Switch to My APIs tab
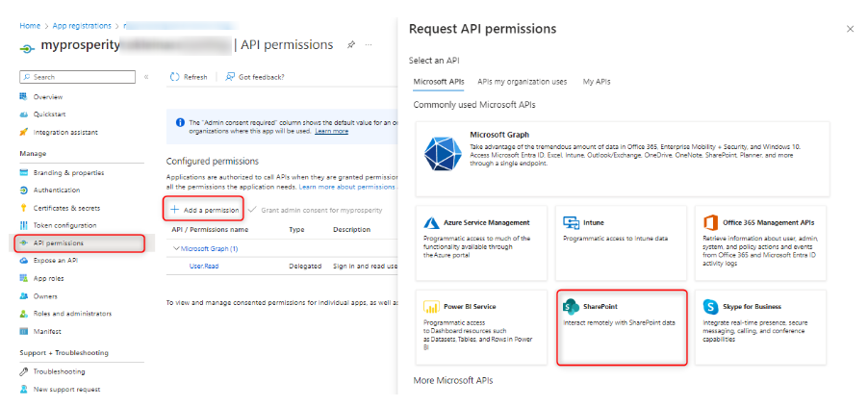868x407 pixels. [x=597, y=82]
